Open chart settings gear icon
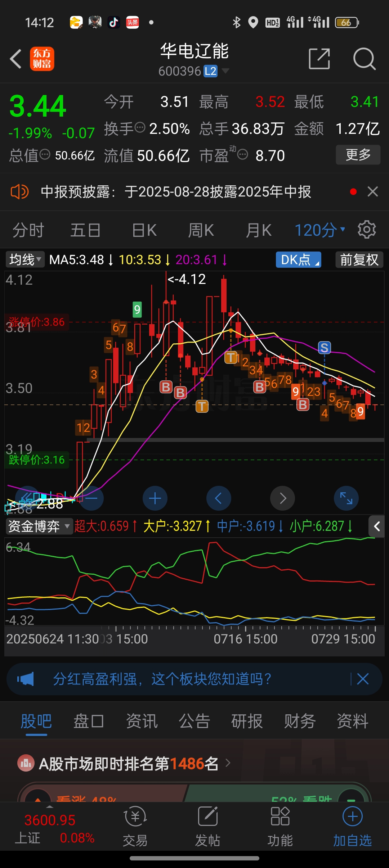The height and width of the screenshot is (868, 389). coord(367,230)
